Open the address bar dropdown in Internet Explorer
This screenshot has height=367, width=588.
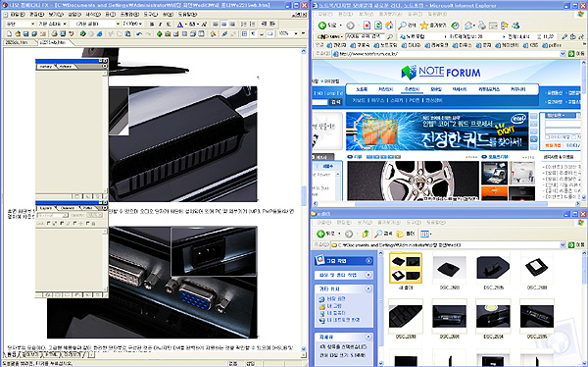click(563, 54)
